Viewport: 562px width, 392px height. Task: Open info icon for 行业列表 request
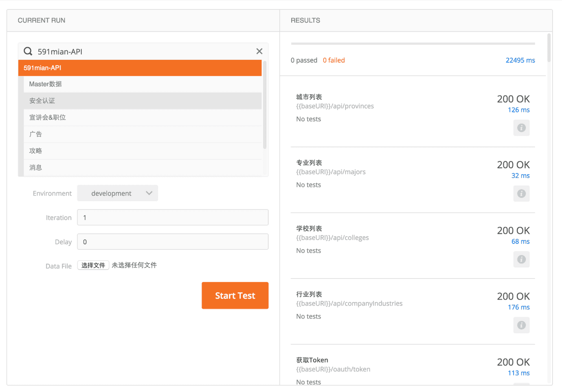pyautogui.click(x=521, y=325)
